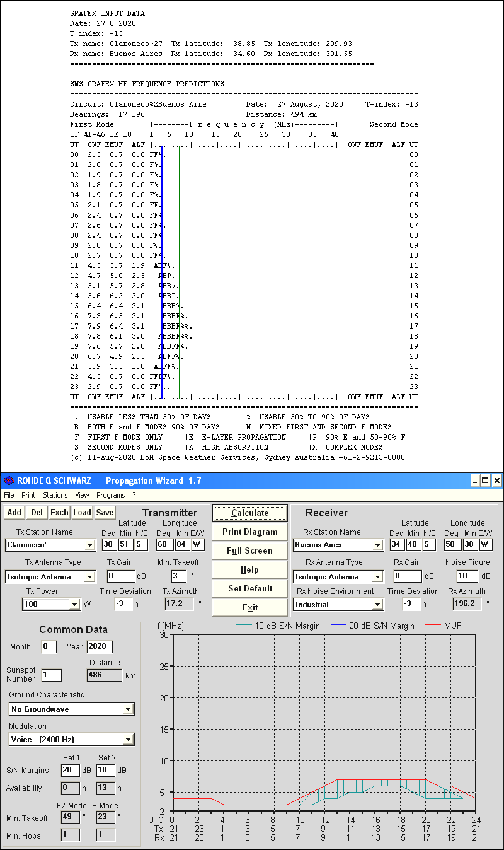504x850 pixels.
Task: Click the Exit button
Action: pos(249,608)
